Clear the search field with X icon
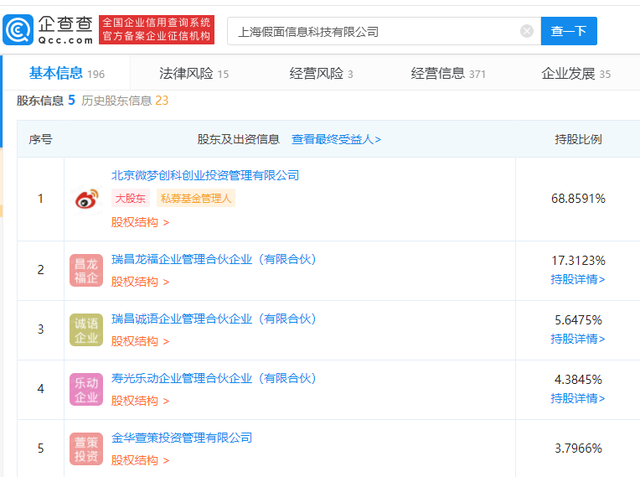 [x=527, y=31]
